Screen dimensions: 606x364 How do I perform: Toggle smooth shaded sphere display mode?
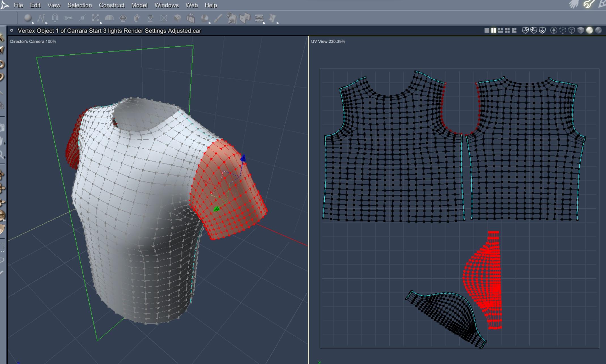click(589, 30)
